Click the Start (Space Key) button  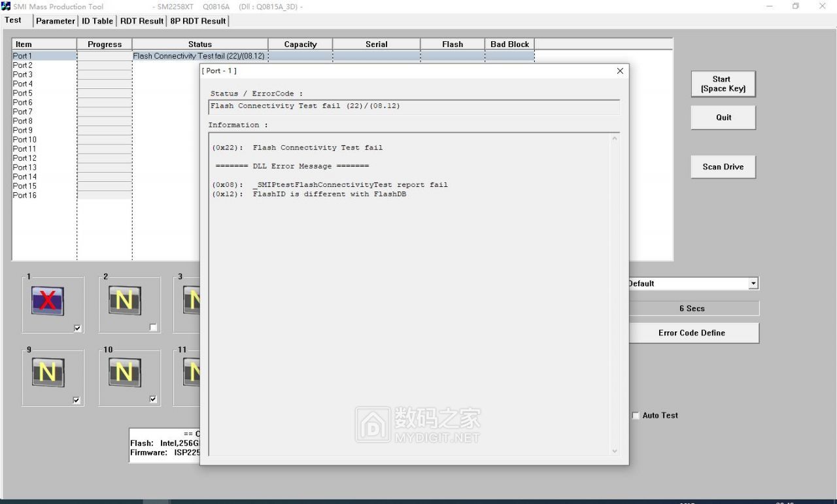click(723, 84)
